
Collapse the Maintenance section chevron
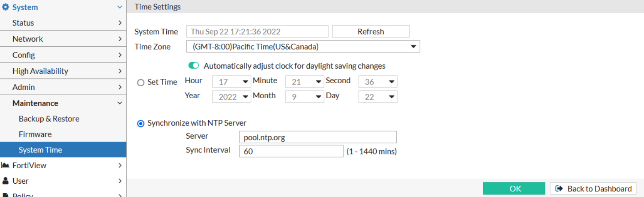pos(120,103)
